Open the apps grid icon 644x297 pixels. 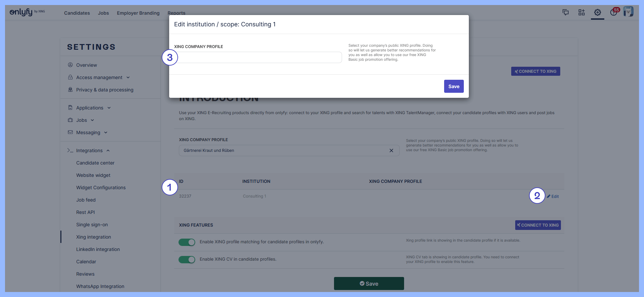(581, 12)
